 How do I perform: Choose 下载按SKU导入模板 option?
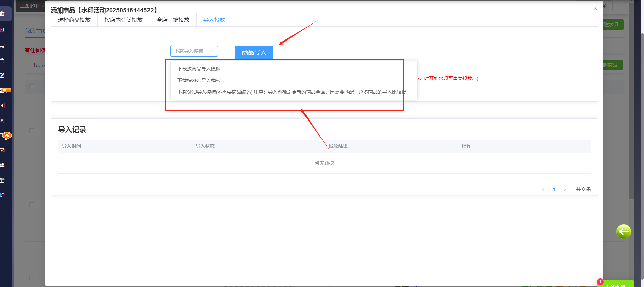(199, 80)
